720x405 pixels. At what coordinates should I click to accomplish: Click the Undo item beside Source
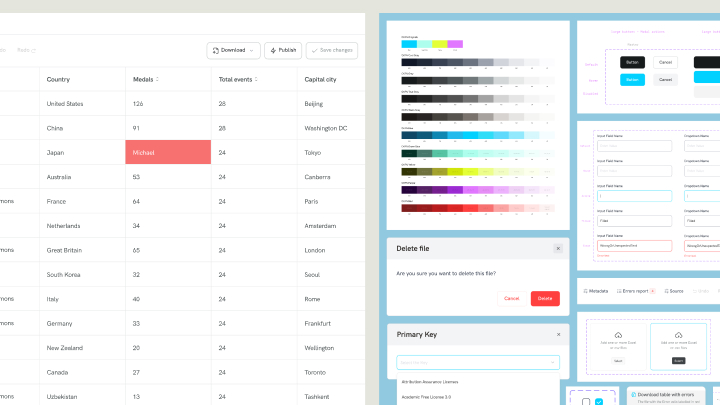pyautogui.click(x=701, y=291)
